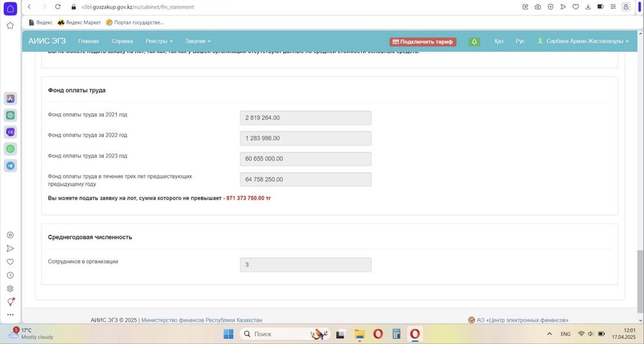Open File Explorer from taskbar
644x344 pixels.
pyautogui.click(x=359, y=334)
